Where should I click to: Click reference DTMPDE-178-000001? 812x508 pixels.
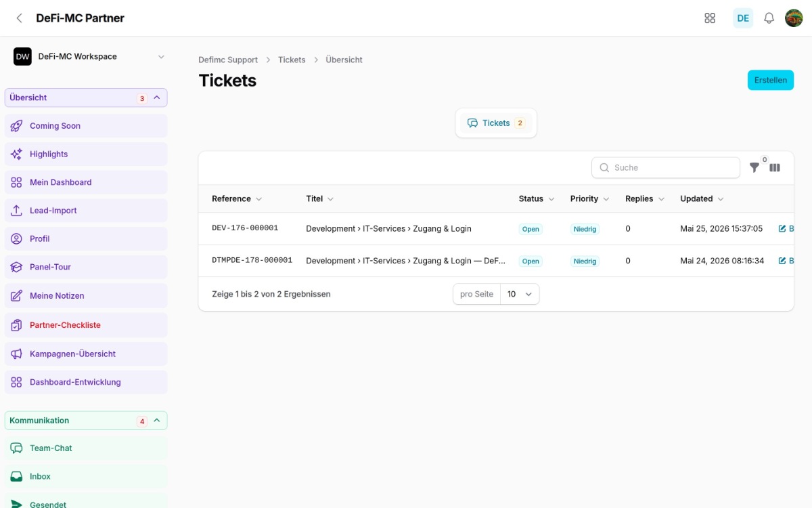click(x=252, y=260)
